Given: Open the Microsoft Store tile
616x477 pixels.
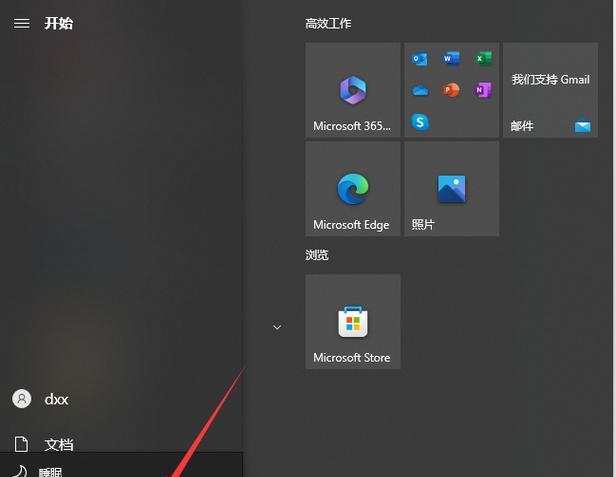Looking at the screenshot, I should point(353,322).
